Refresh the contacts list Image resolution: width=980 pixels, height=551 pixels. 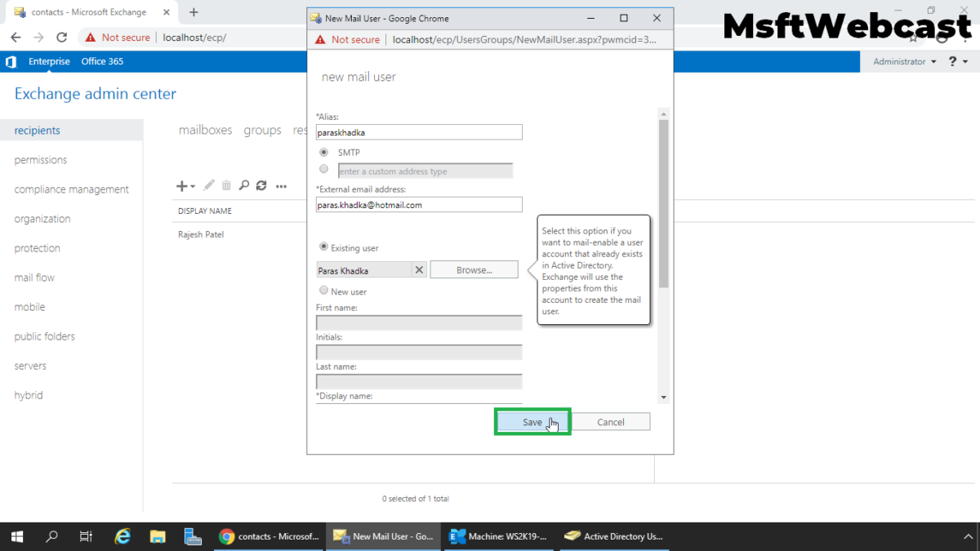pyautogui.click(x=261, y=185)
